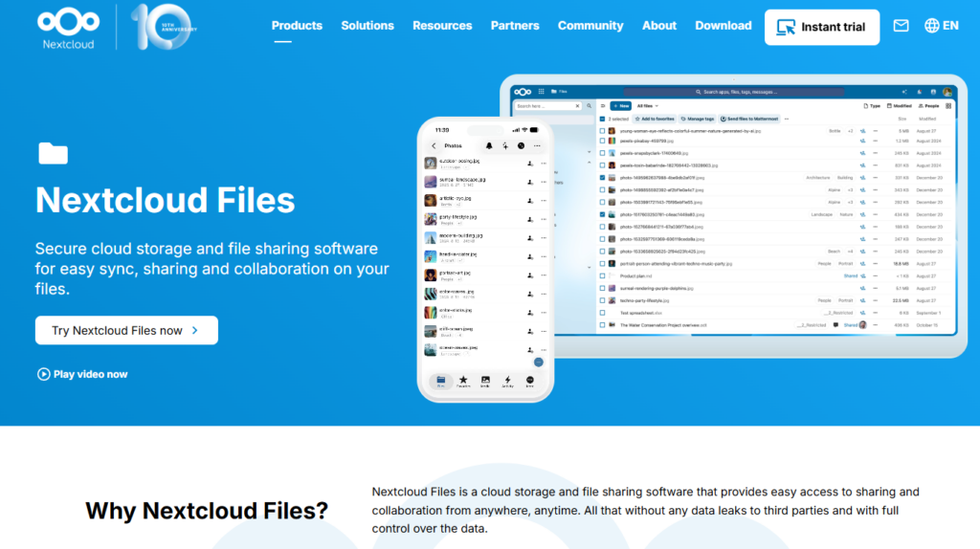Start an Instant trial
Image resolution: width=980 pixels, height=549 pixels.
click(x=822, y=27)
